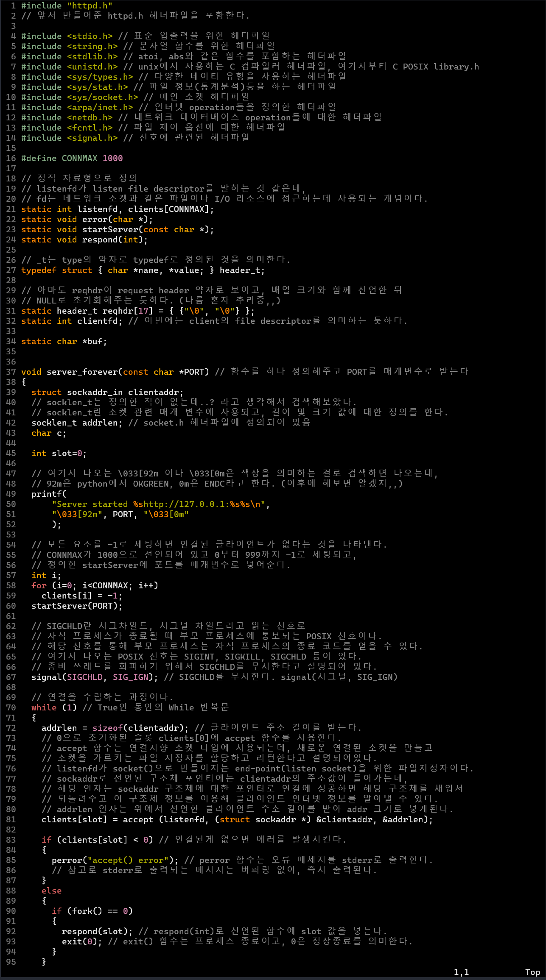
Task: Click 'struct sockaddr_in clientaddr;' line
Action: coord(107,392)
